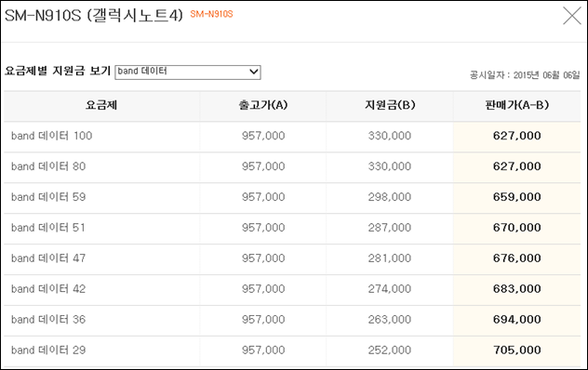Click the 요금제 column header
The height and width of the screenshot is (370, 588).
(101, 105)
